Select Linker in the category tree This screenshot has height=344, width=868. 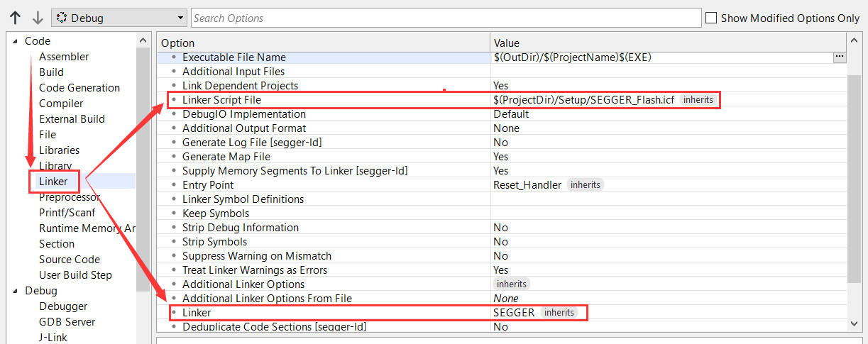pos(54,182)
